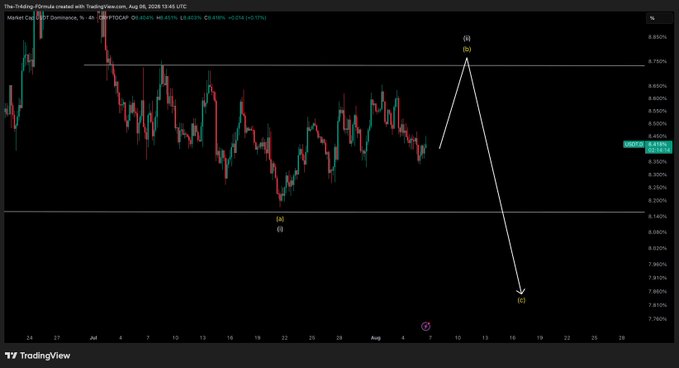Select the yellow (b) wave label
This screenshot has width=679, height=368.
467,49
